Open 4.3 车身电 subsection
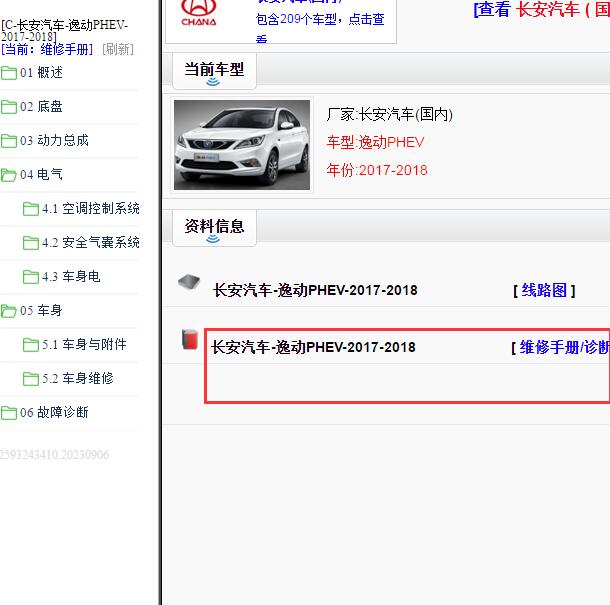 [x=71, y=276]
